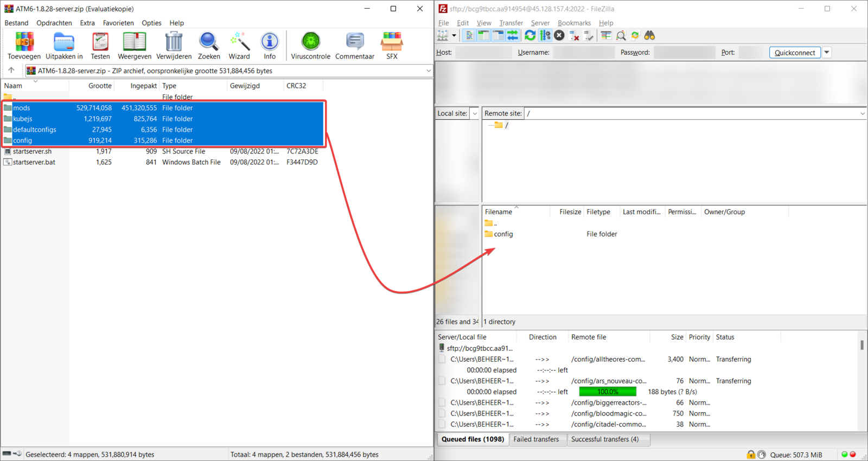Click the Info icon in WinRAR
The width and height of the screenshot is (868, 461).
(x=270, y=46)
